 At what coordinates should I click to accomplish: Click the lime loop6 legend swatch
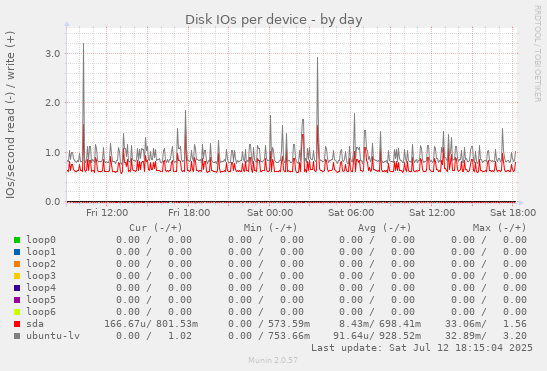[17, 312]
